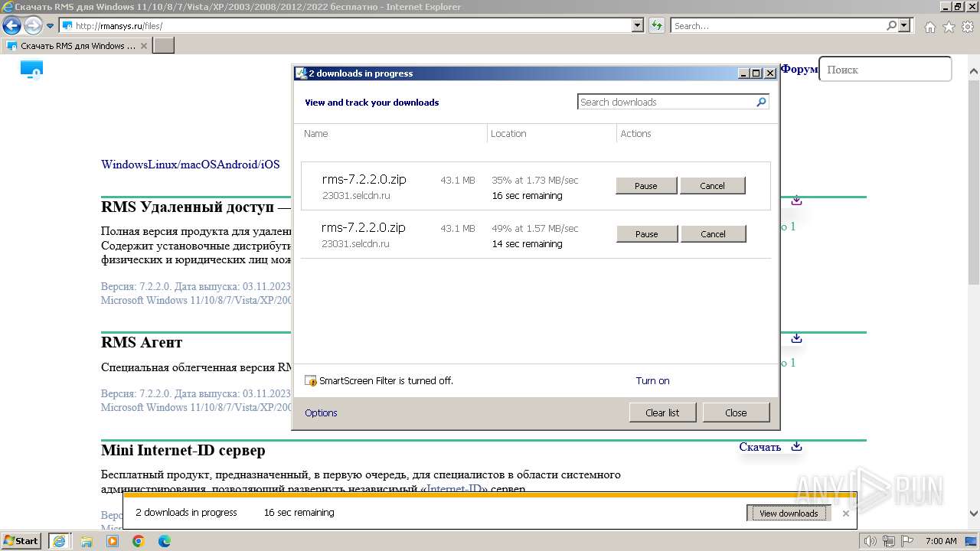Click View downloads in notification bar
The height and width of the screenshot is (551, 980).
tap(789, 513)
